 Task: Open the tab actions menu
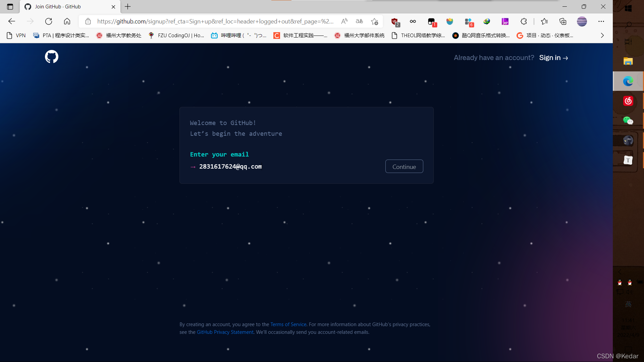click(10, 7)
